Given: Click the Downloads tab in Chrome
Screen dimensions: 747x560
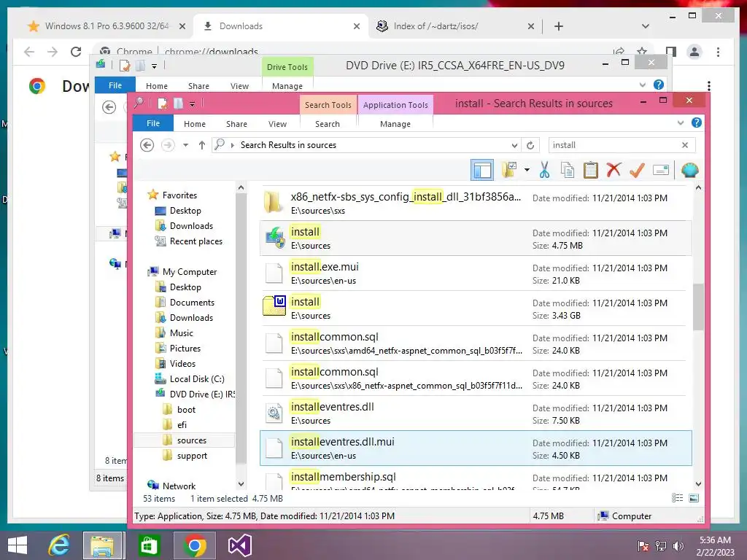Looking at the screenshot, I should [x=281, y=26].
